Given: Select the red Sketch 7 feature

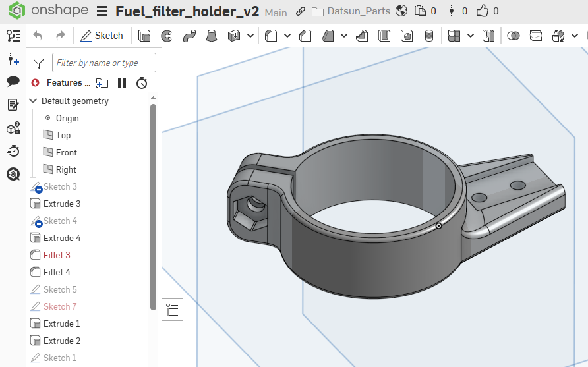Looking at the screenshot, I should click(53, 306).
